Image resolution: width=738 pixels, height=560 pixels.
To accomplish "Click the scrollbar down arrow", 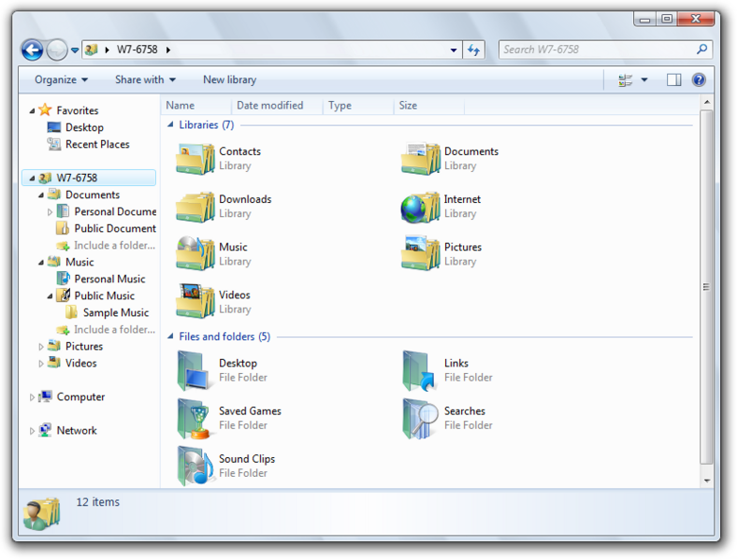I will coord(706,481).
